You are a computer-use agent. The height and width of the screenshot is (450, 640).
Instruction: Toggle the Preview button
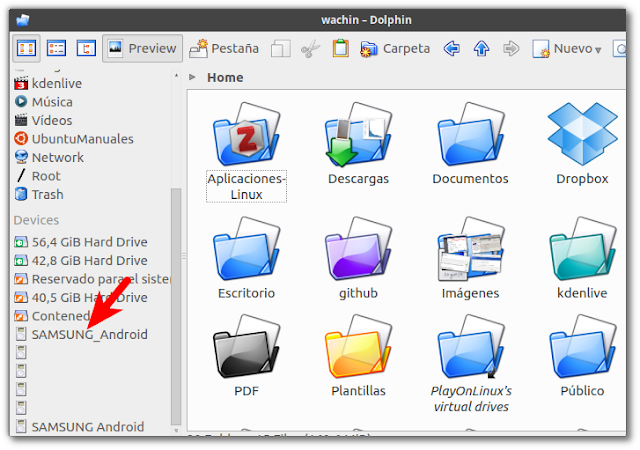point(142,49)
